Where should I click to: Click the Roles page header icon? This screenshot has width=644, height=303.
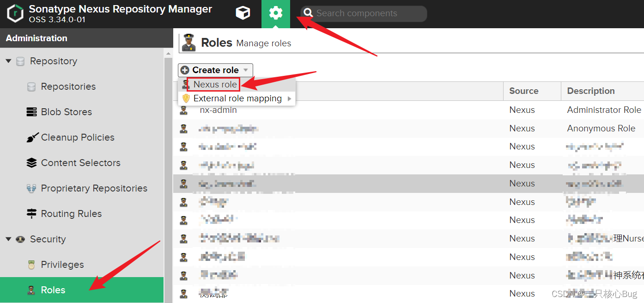[188, 43]
